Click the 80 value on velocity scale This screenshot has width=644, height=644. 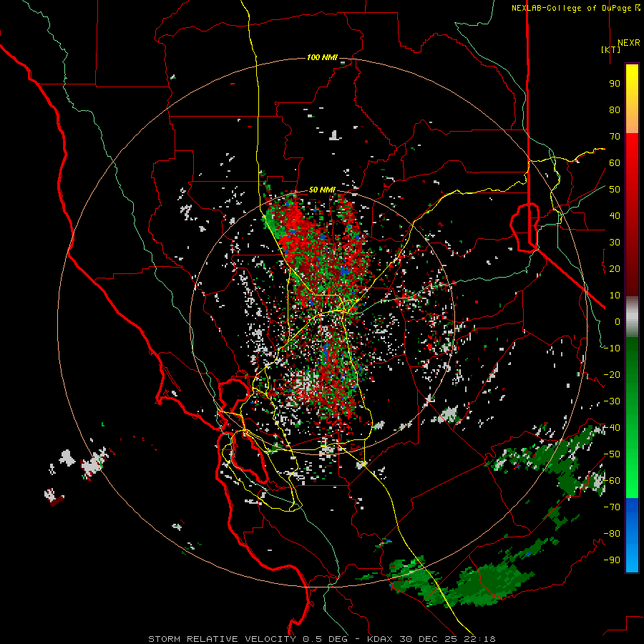point(615,110)
